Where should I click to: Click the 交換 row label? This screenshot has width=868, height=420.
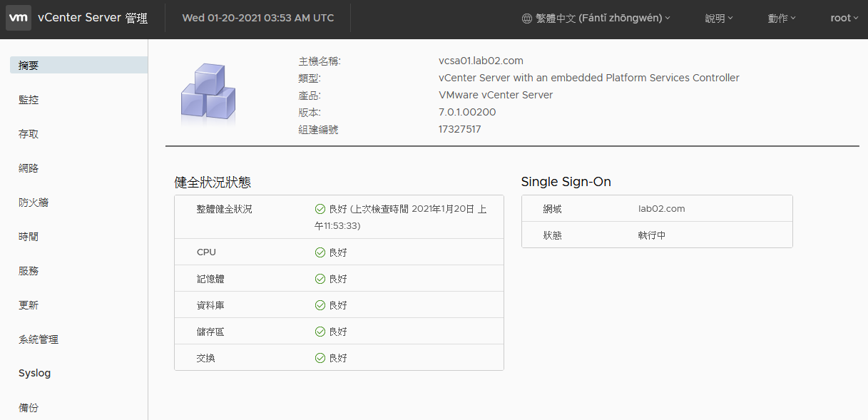206,358
